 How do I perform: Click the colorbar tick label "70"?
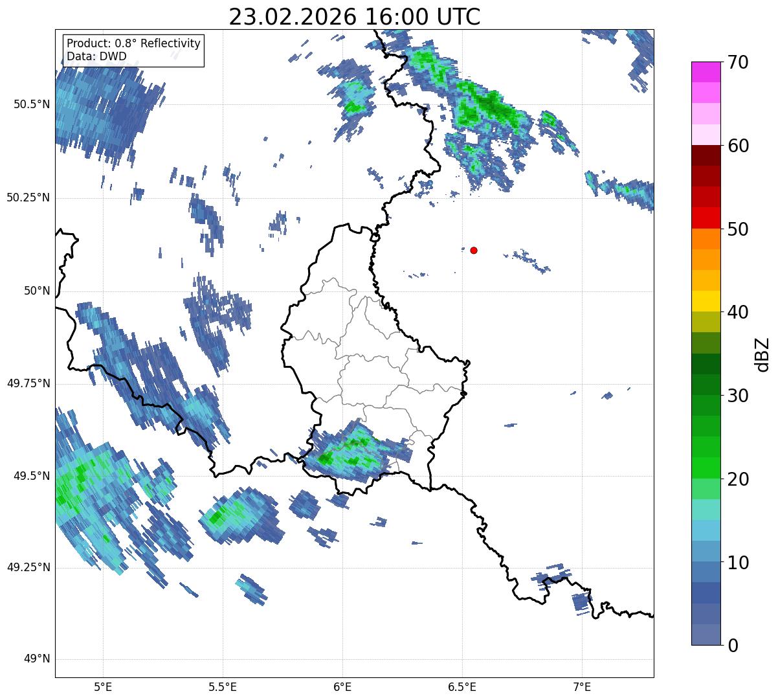click(737, 63)
